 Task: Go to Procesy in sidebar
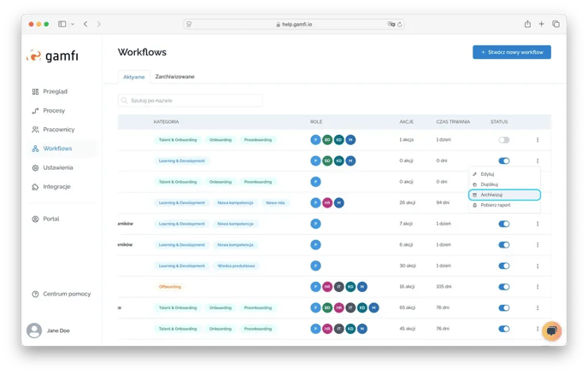(x=53, y=110)
